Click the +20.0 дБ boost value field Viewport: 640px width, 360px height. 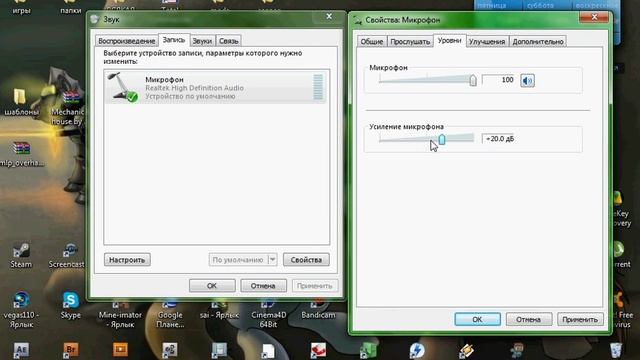coord(499,139)
